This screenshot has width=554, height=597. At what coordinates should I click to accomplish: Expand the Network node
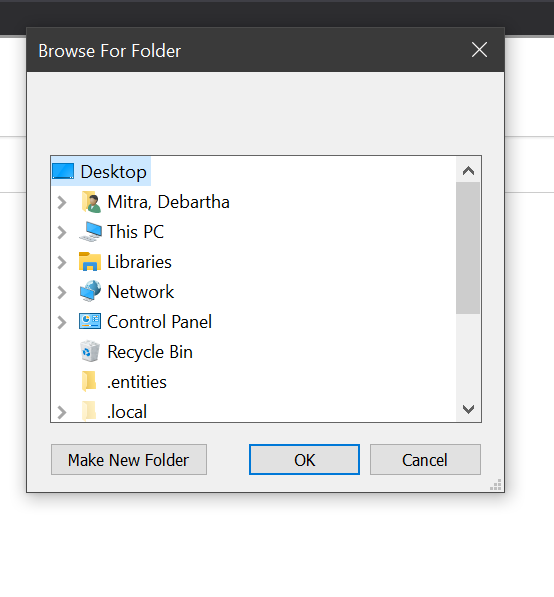[x=62, y=292]
